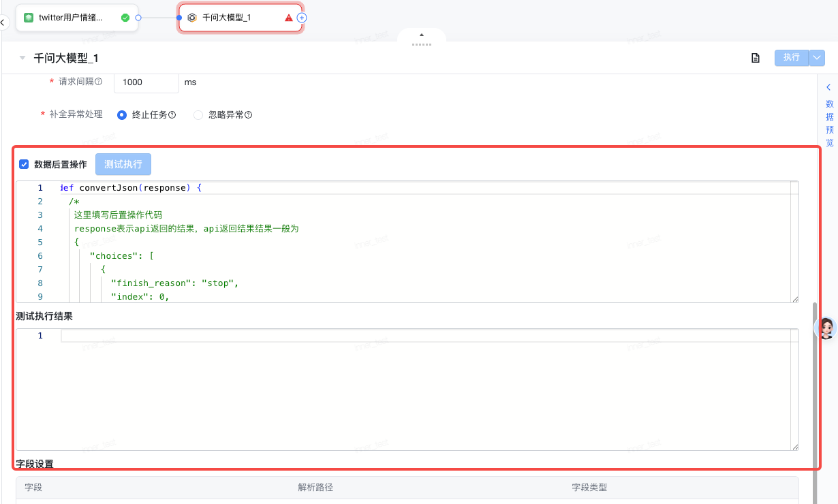The height and width of the screenshot is (504, 838).
Task: Click the help icon next to 忽略异常
Action: pos(249,115)
